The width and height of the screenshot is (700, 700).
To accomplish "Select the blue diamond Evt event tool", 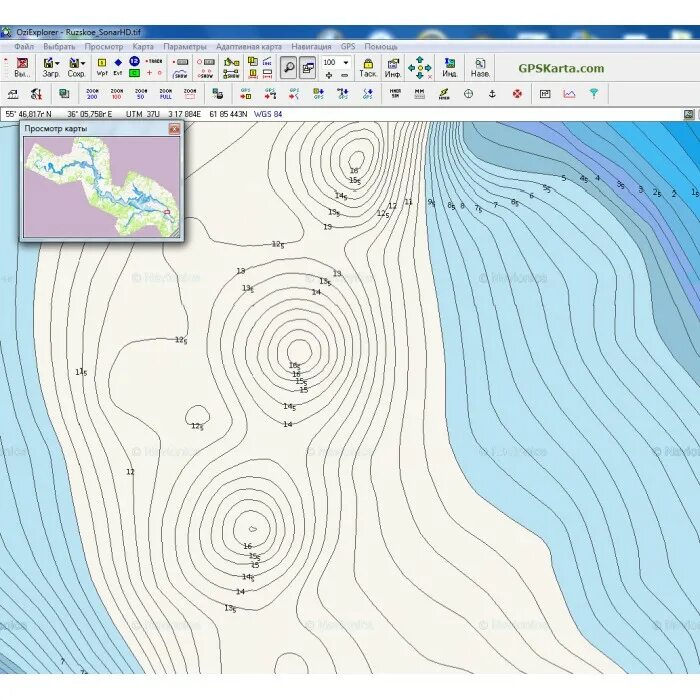I will pyautogui.click(x=118, y=67).
